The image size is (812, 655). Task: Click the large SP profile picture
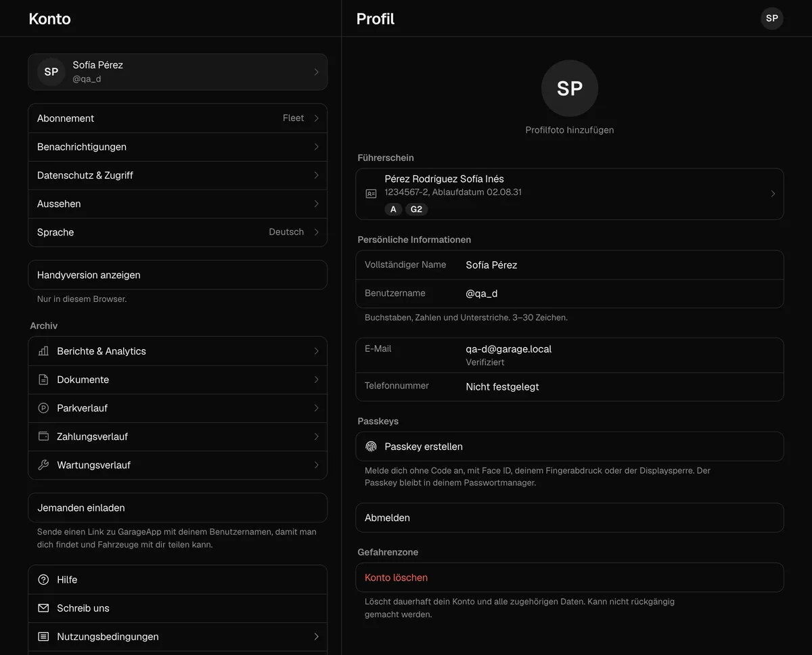coord(570,89)
